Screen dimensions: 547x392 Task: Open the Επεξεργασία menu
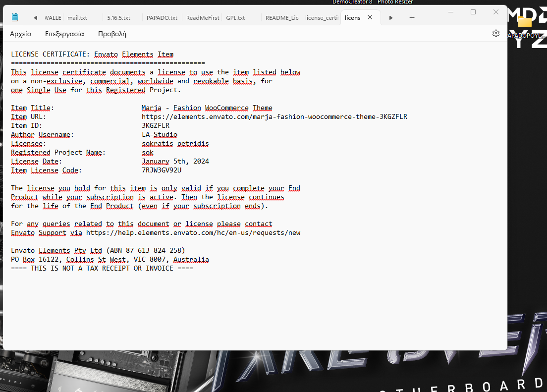64,34
